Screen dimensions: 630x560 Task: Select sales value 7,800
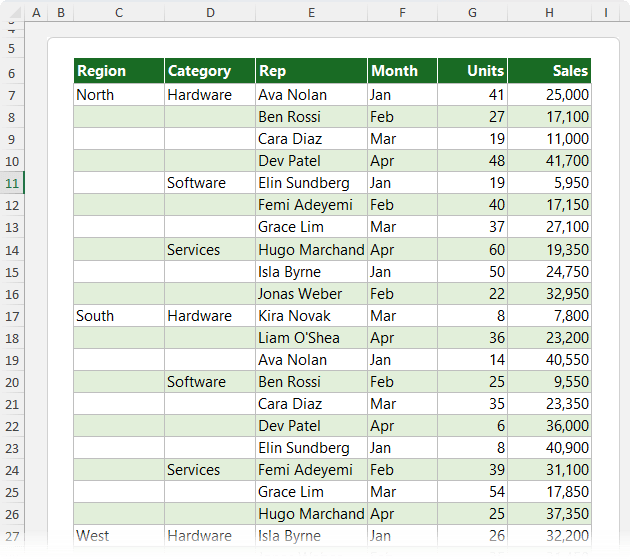(550, 316)
